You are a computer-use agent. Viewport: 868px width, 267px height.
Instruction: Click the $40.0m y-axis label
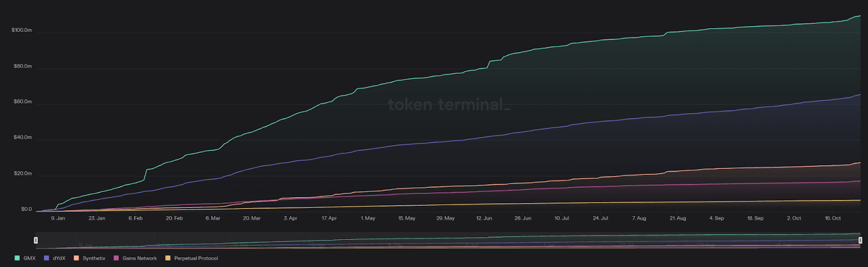click(23, 138)
